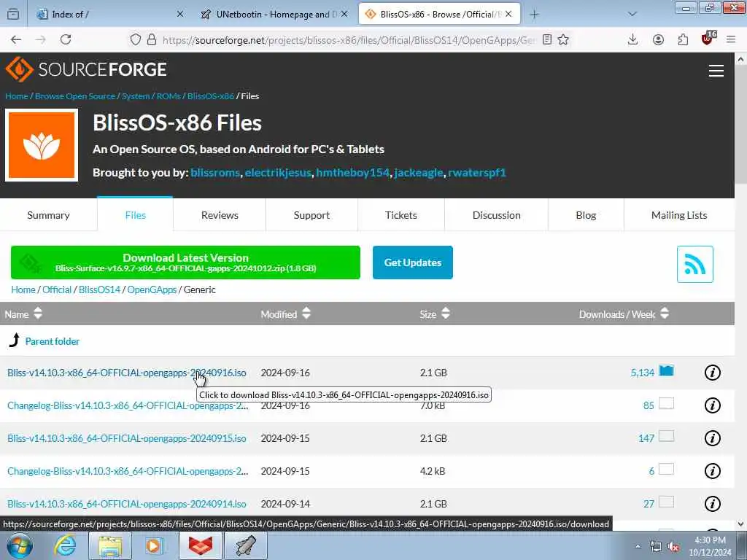Open the uBlock Origin shield icon
747x560 pixels.
[708, 38]
